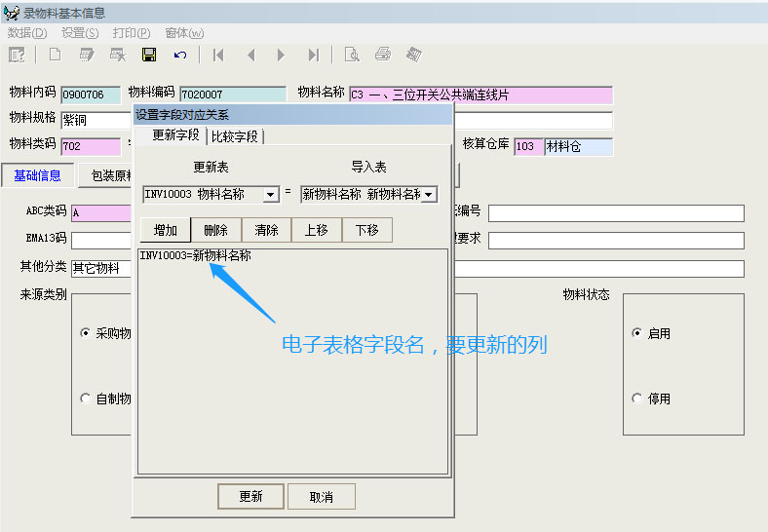Click the 物料名称 input field
The height and width of the screenshot is (532, 768).
480,95
